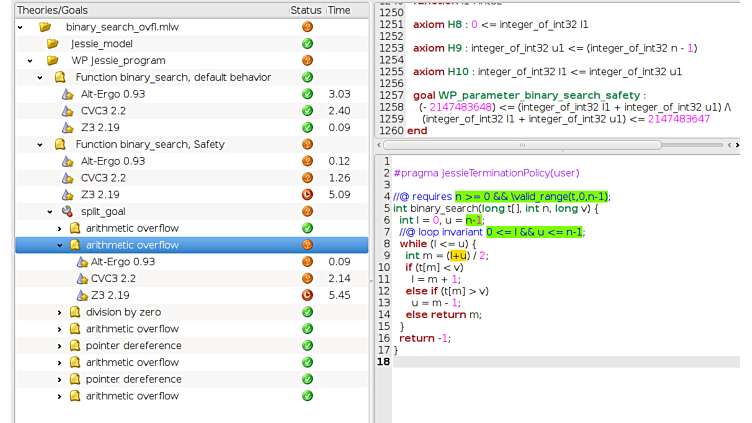Click green status check for division by zero
Viewport: 752px width, 423px height.
click(x=307, y=313)
